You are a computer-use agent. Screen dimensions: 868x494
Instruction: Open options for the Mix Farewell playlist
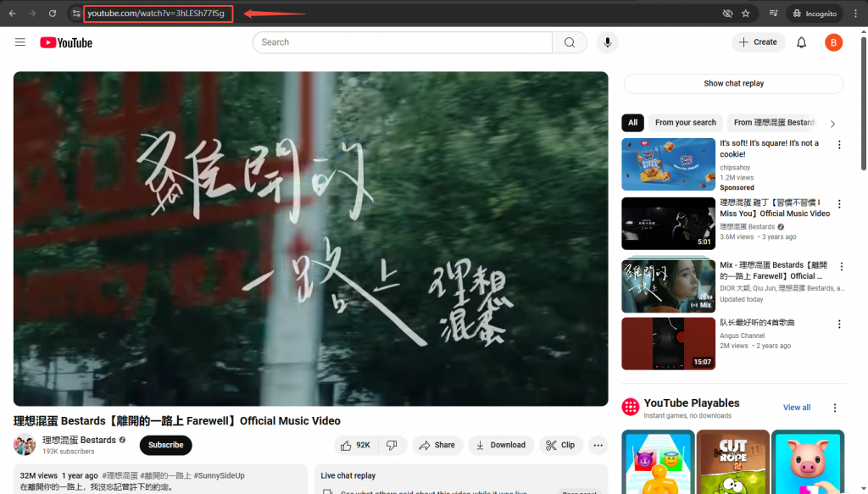coord(841,267)
